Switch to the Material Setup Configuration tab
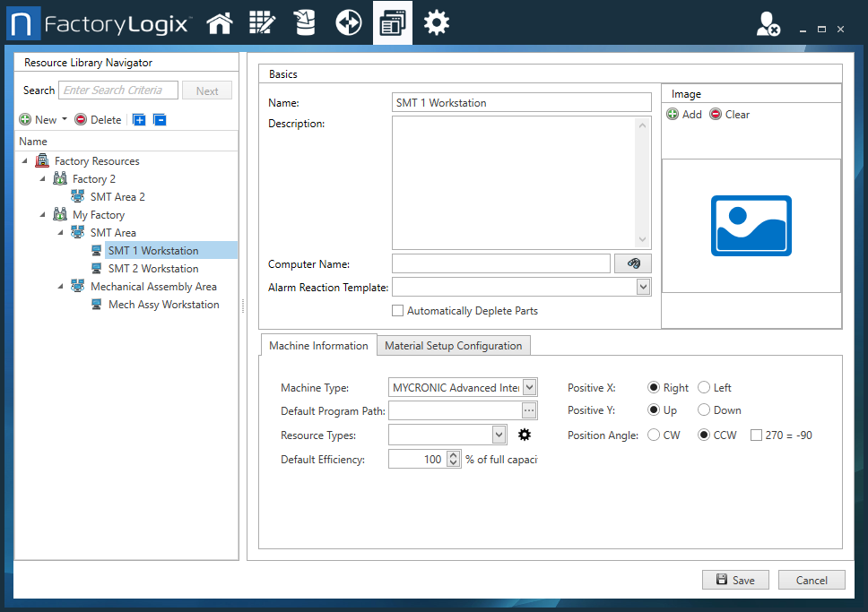 (452, 345)
